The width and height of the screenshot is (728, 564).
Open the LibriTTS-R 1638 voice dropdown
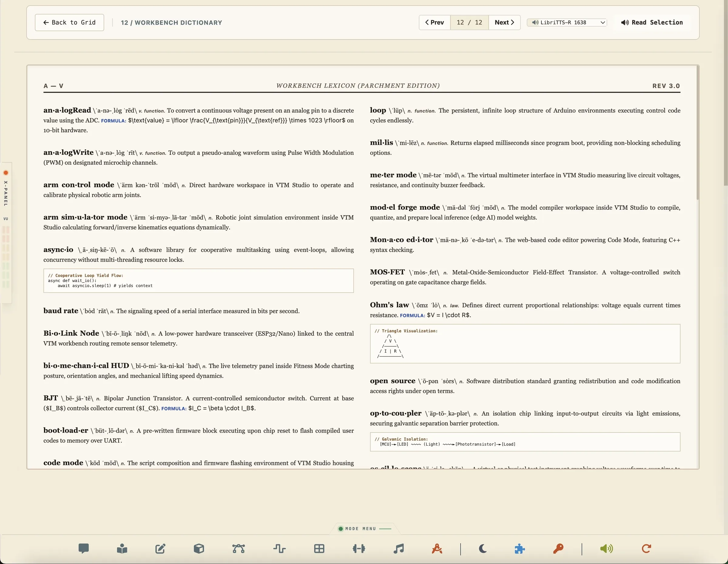[567, 22]
